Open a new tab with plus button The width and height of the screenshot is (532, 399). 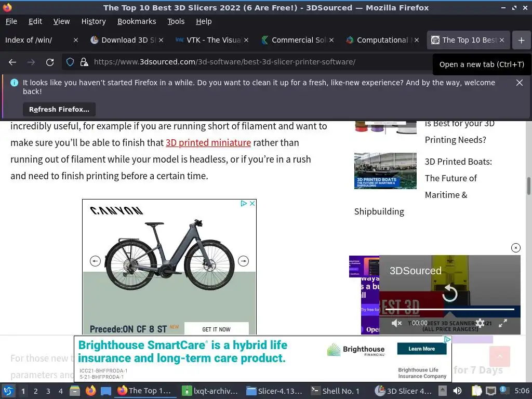[x=521, y=40]
